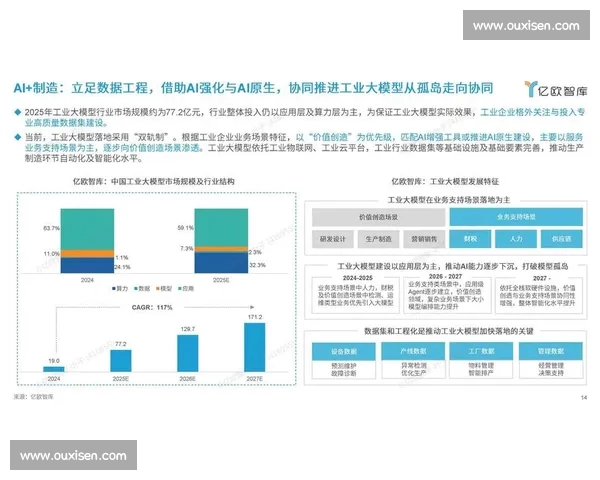Viewport: 600px width, 480px height.
Task: Click the 亿欧智库 logo at slide top right
Action: 556,90
